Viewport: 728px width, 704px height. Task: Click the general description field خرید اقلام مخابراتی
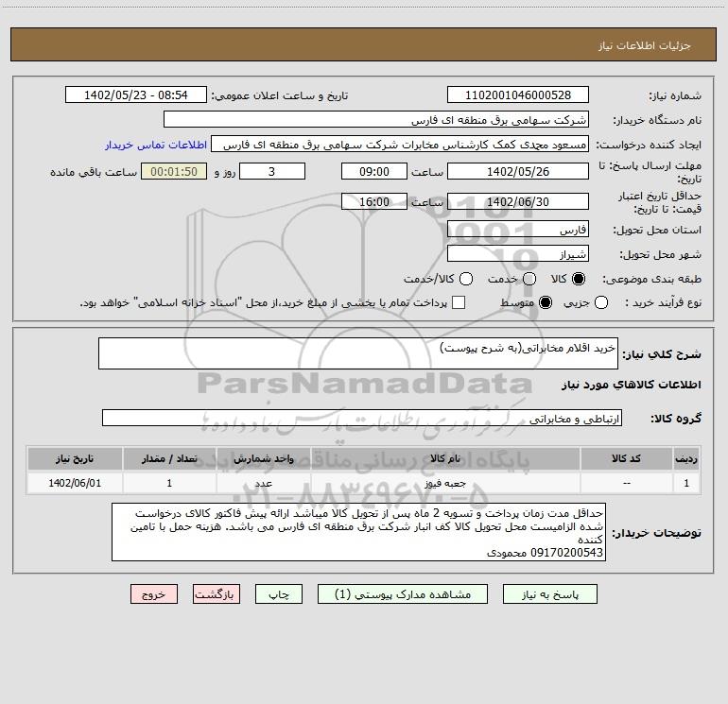[x=358, y=353]
